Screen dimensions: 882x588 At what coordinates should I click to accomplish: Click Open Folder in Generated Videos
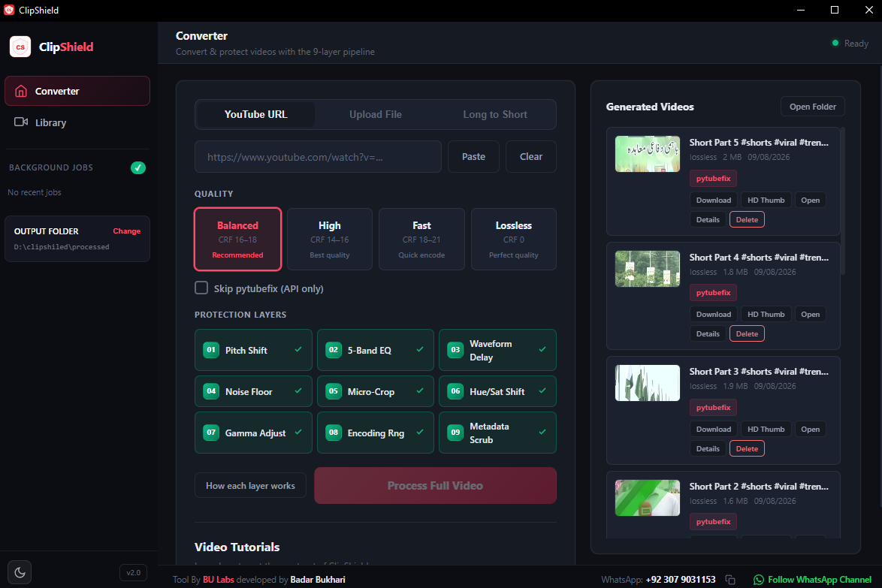(x=812, y=107)
